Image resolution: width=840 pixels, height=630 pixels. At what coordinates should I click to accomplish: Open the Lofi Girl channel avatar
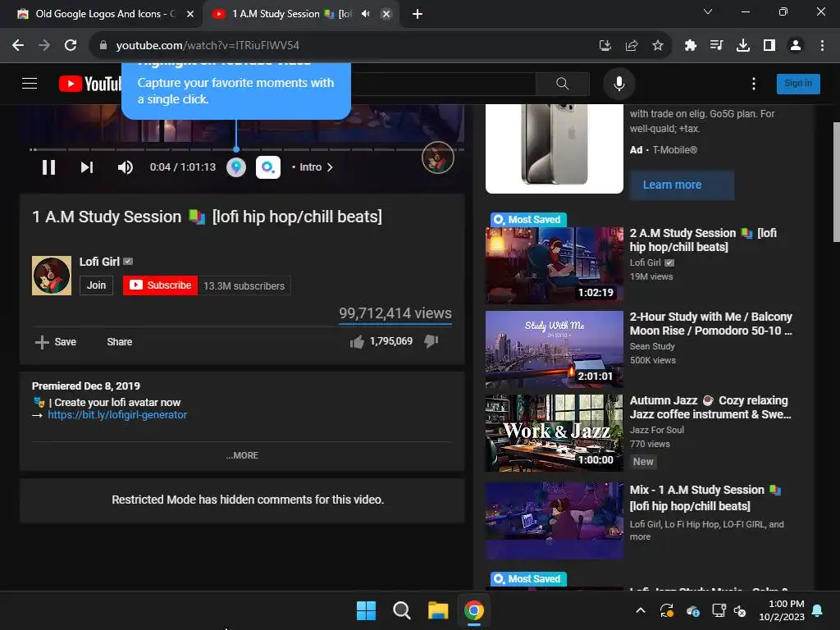click(x=52, y=276)
